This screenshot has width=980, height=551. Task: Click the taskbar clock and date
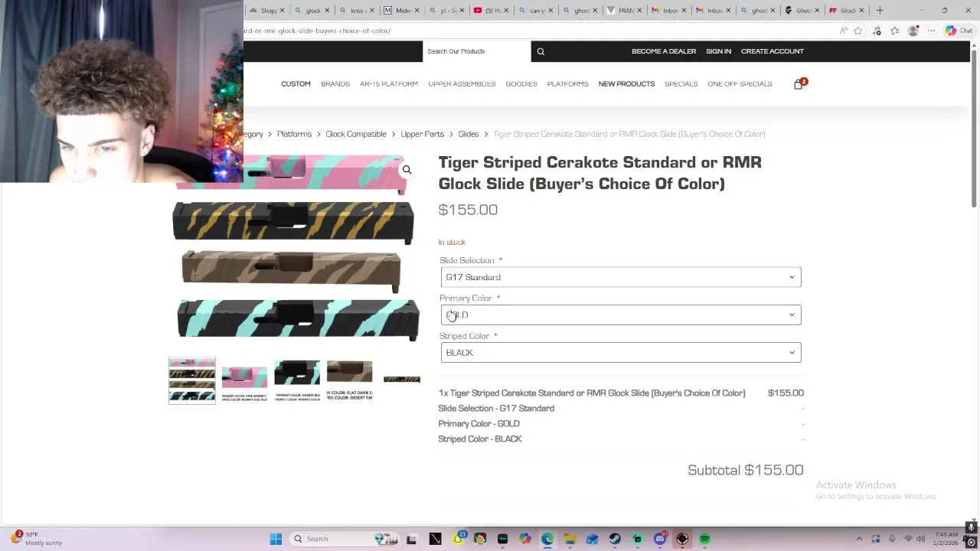click(946, 539)
